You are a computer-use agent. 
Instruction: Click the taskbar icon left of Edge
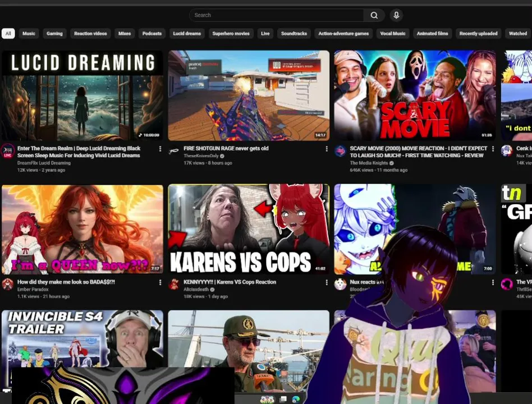pyautogui.click(x=283, y=400)
